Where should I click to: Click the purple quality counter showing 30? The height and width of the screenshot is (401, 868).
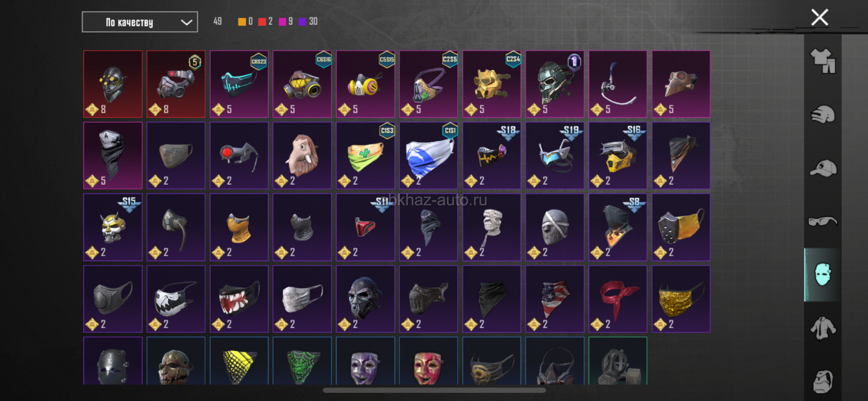tap(308, 22)
